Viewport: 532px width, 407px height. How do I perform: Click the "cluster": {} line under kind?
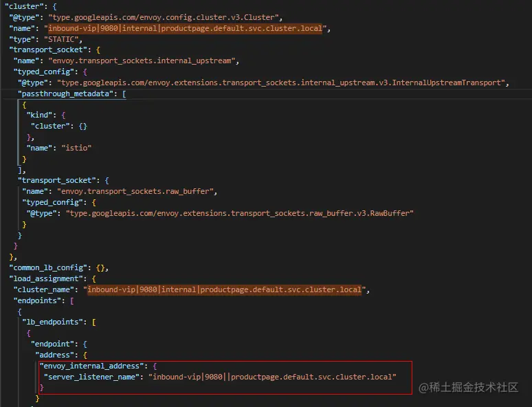59,126
